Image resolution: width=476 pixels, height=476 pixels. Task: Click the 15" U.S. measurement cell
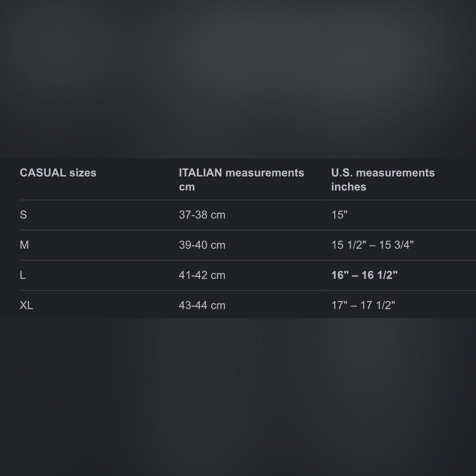pyautogui.click(x=339, y=215)
